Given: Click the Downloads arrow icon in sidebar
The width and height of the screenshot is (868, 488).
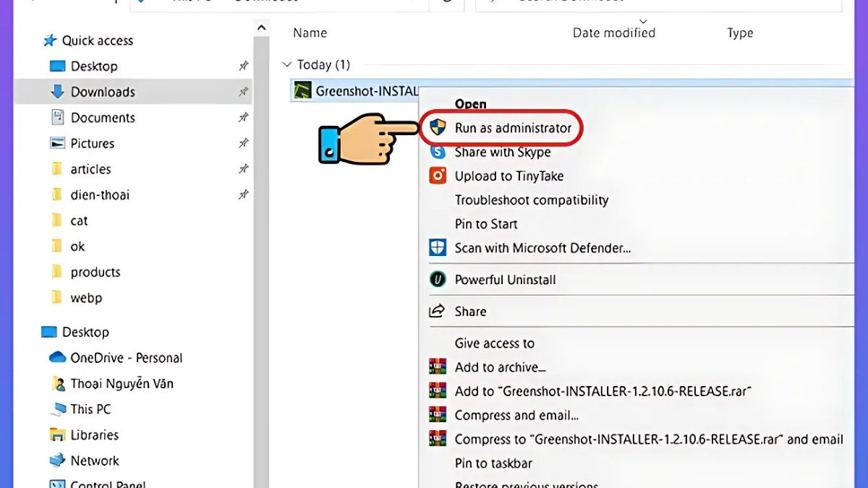Looking at the screenshot, I should tap(58, 92).
